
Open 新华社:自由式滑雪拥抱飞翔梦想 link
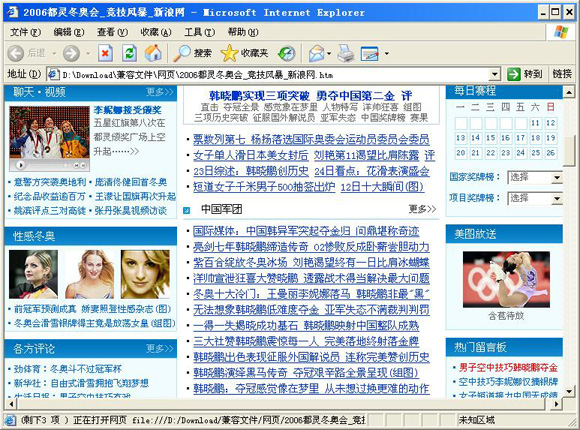(x=81, y=383)
